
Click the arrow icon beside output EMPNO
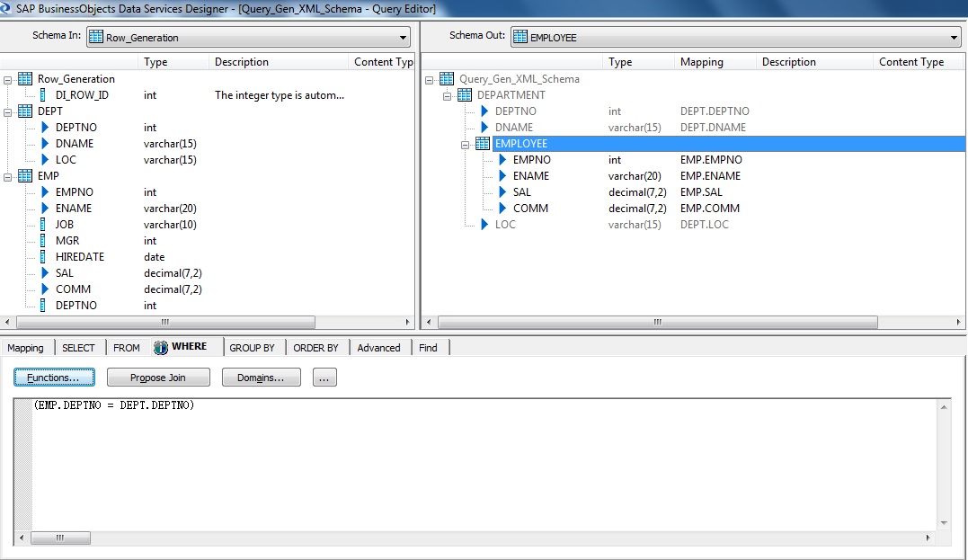(502, 159)
